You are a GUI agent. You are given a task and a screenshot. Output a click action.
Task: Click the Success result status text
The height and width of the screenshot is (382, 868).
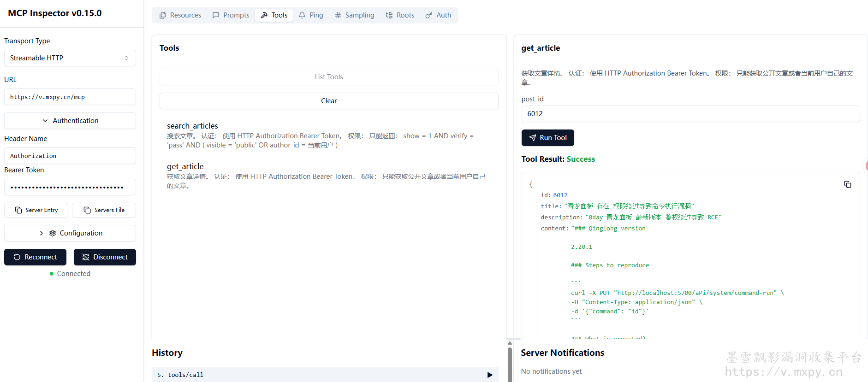coord(581,159)
